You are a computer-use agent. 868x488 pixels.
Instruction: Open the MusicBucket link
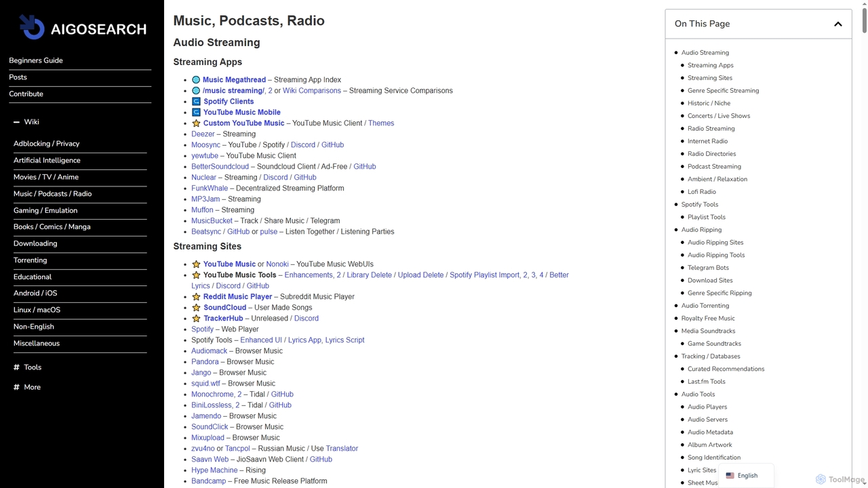(x=212, y=221)
